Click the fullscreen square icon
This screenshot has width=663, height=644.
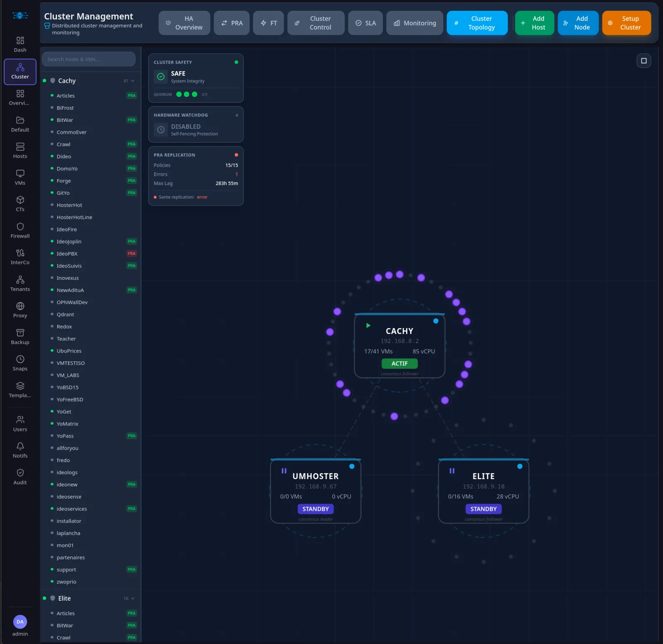point(644,61)
